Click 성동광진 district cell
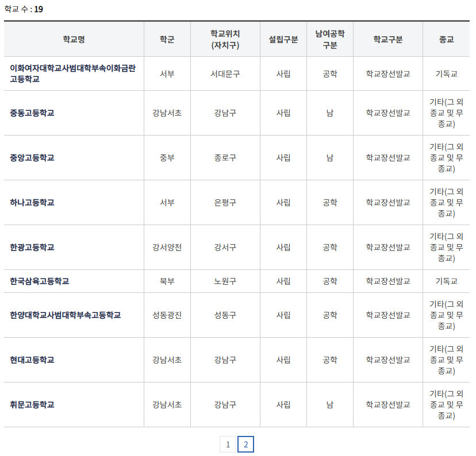This screenshot has width=476, height=456. click(x=167, y=315)
